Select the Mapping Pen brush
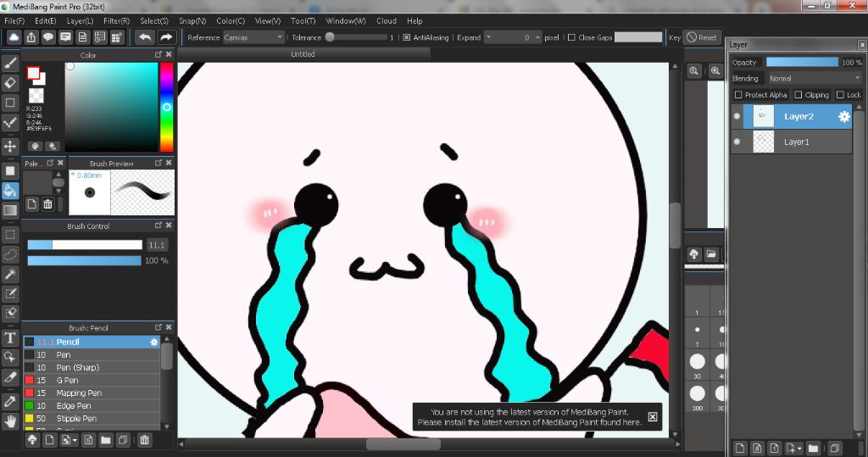The width and height of the screenshot is (868, 457). pos(92,393)
